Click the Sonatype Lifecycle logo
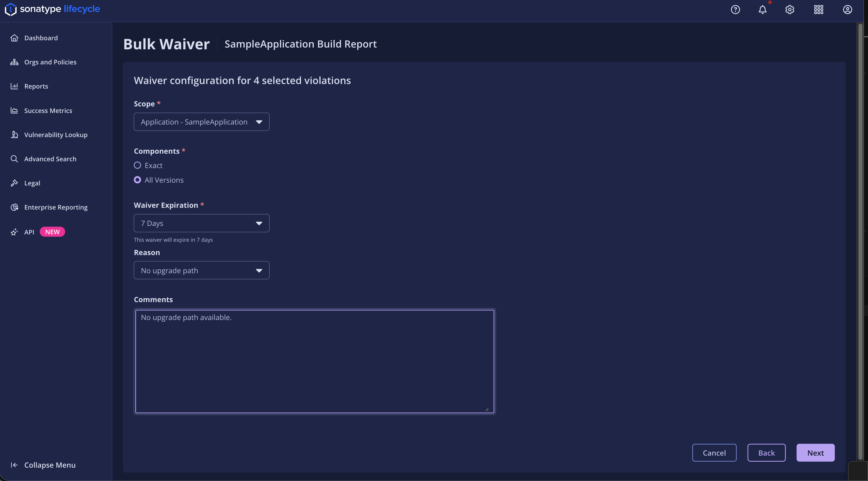 53,9
